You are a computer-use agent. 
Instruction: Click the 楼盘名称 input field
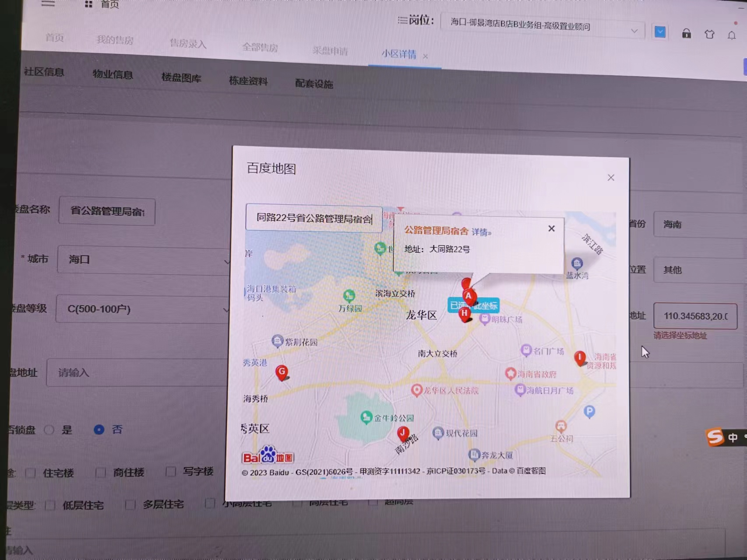pos(107,211)
